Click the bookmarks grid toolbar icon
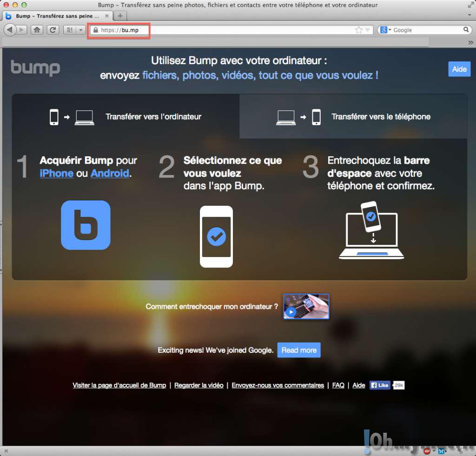The width and height of the screenshot is (476, 456). click(x=70, y=30)
